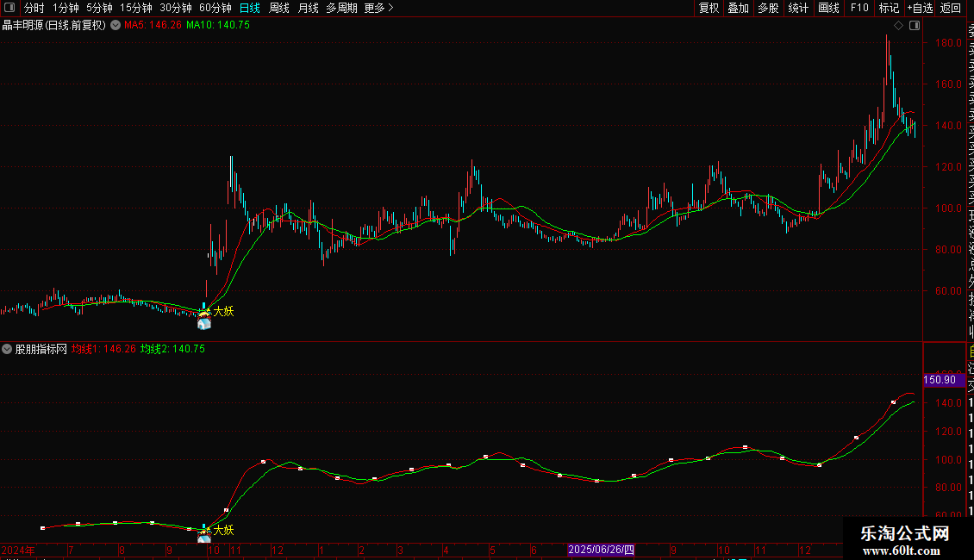This screenshot has height=560, width=974.
Task: Add stock with +自选 button
Action: point(920,8)
